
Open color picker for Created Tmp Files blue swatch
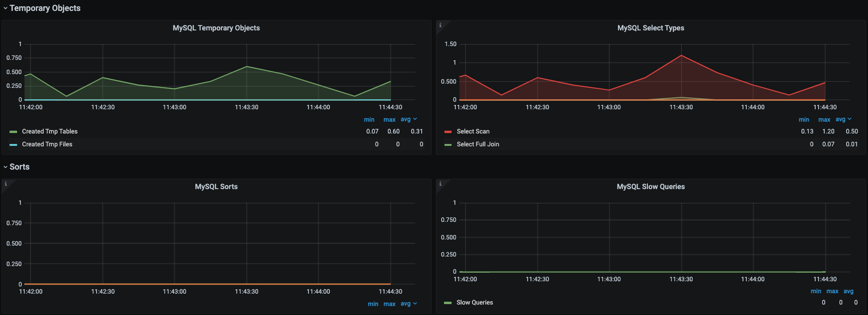(13, 144)
